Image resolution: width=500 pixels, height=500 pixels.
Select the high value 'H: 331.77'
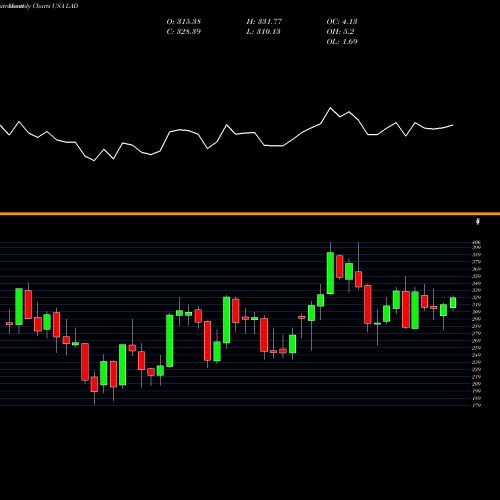pyautogui.click(x=264, y=22)
